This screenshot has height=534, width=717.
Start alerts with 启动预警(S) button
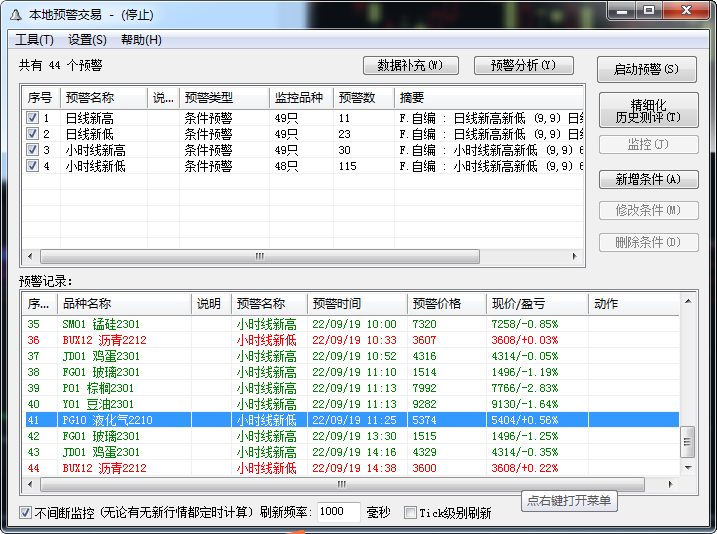point(647,69)
